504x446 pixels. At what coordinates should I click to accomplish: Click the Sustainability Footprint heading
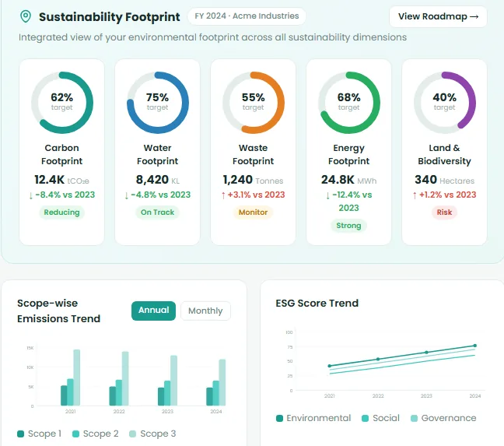pyautogui.click(x=110, y=16)
